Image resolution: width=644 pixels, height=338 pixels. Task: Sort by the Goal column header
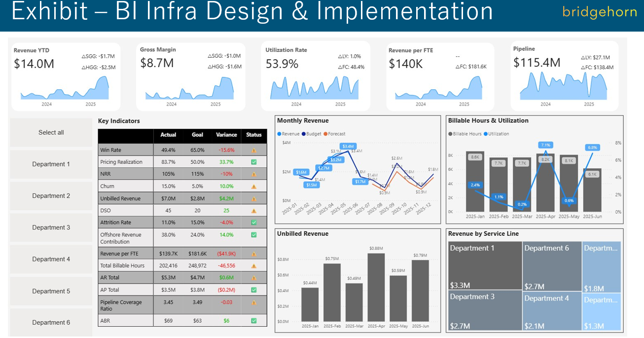click(x=197, y=135)
